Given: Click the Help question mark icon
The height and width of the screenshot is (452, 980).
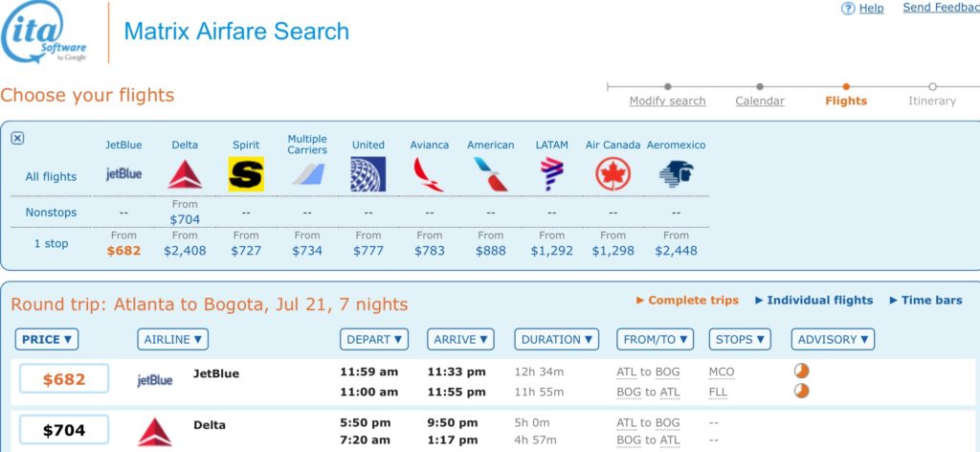Looking at the screenshot, I should pos(848,9).
